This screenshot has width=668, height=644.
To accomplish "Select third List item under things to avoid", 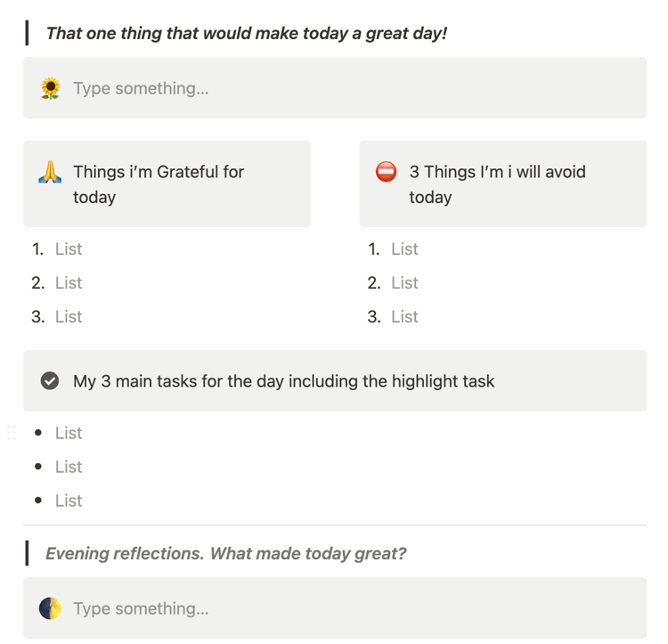I will [x=404, y=317].
